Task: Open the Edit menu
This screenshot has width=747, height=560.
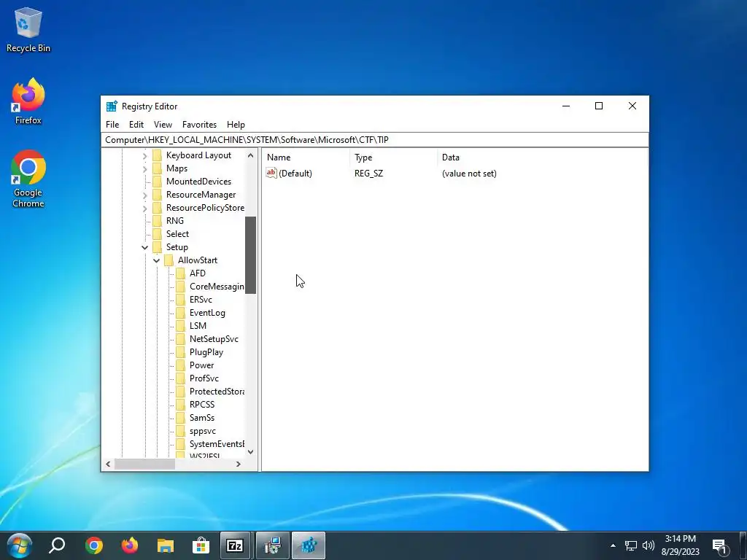Action: [x=136, y=124]
